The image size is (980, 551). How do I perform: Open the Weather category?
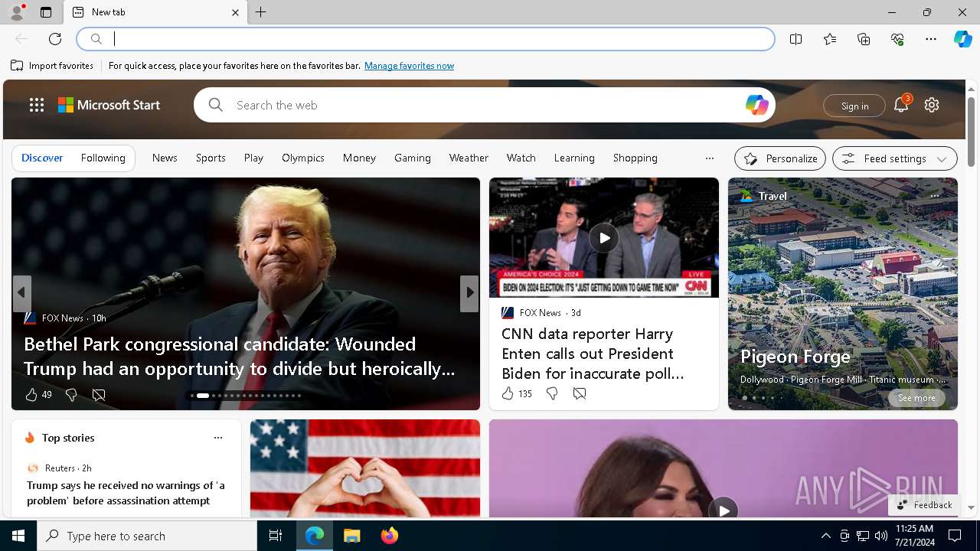[469, 158]
